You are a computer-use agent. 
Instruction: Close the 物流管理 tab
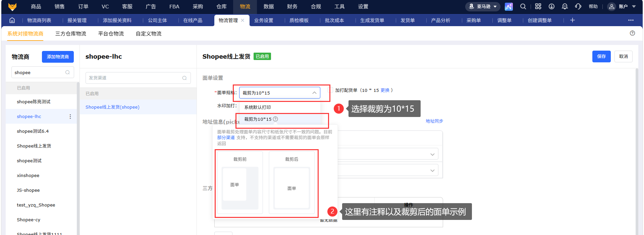(x=243, y=20)
